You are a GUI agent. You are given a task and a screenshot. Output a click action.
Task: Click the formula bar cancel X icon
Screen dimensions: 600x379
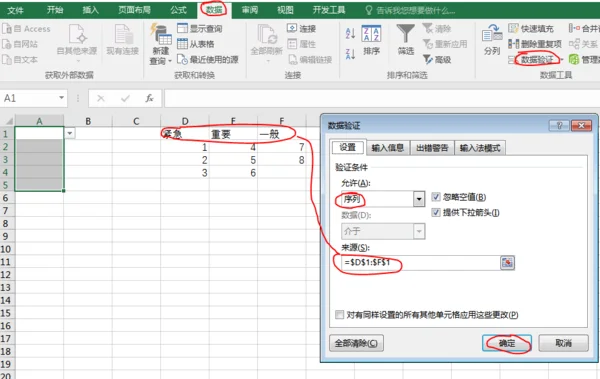pos(101,98)
